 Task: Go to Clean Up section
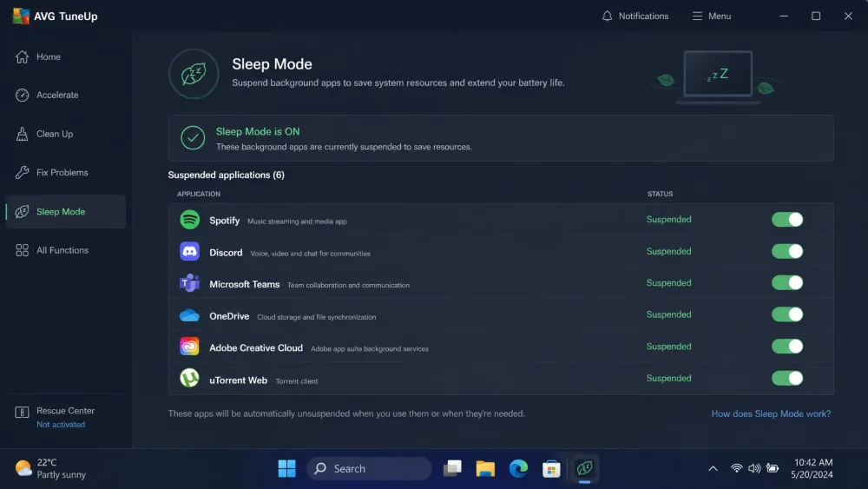click(x=65, y=134)
